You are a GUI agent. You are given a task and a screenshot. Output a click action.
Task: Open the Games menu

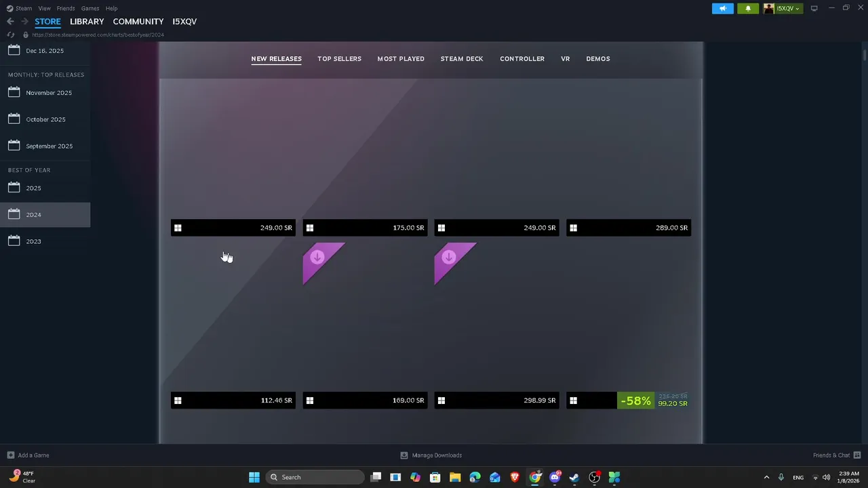pos(90,8)
